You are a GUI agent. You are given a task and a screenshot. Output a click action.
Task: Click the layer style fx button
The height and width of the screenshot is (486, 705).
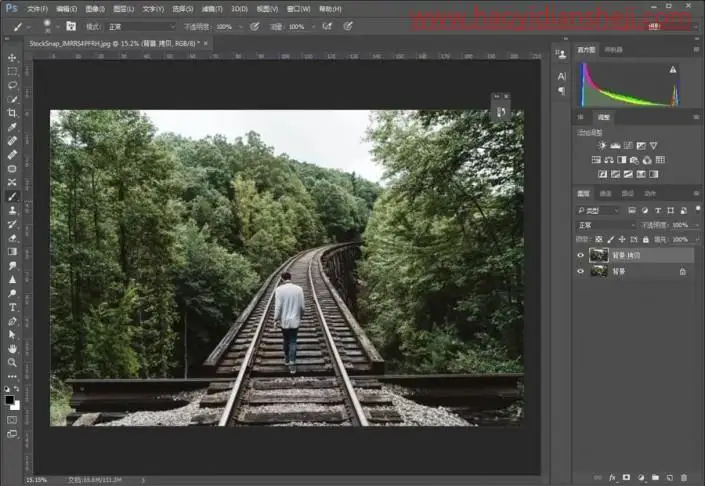point(612,477)
